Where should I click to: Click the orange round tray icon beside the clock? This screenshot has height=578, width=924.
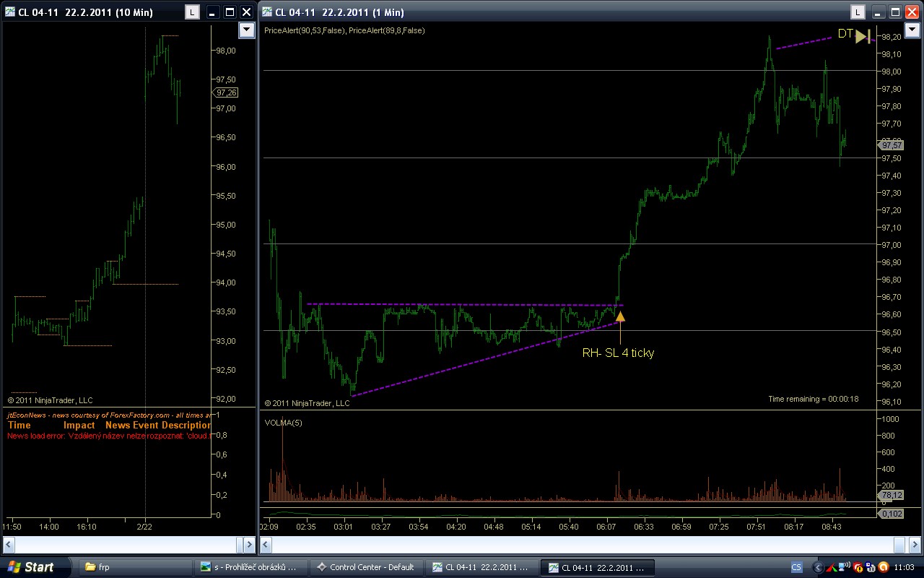coord(883,567)
